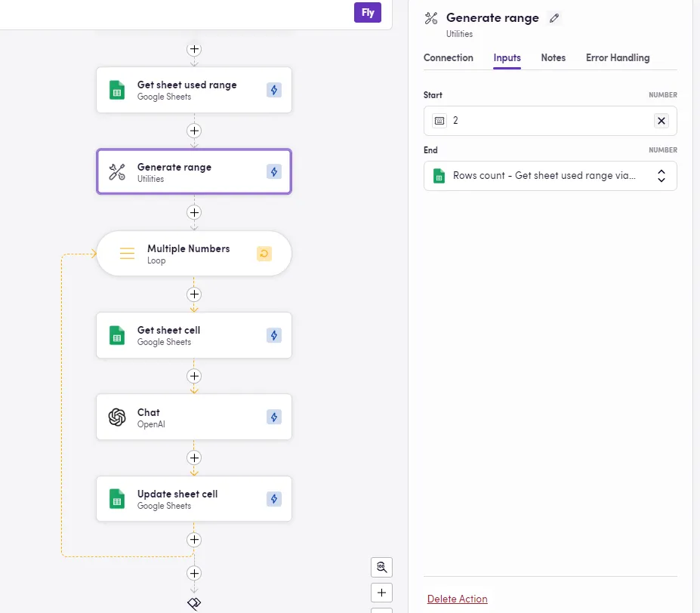This screenshot has width=700, height=613.
Task: Toggle the lightning bolt on Update sheet cell
Action: pyautogui.click(x=273, y=498)
